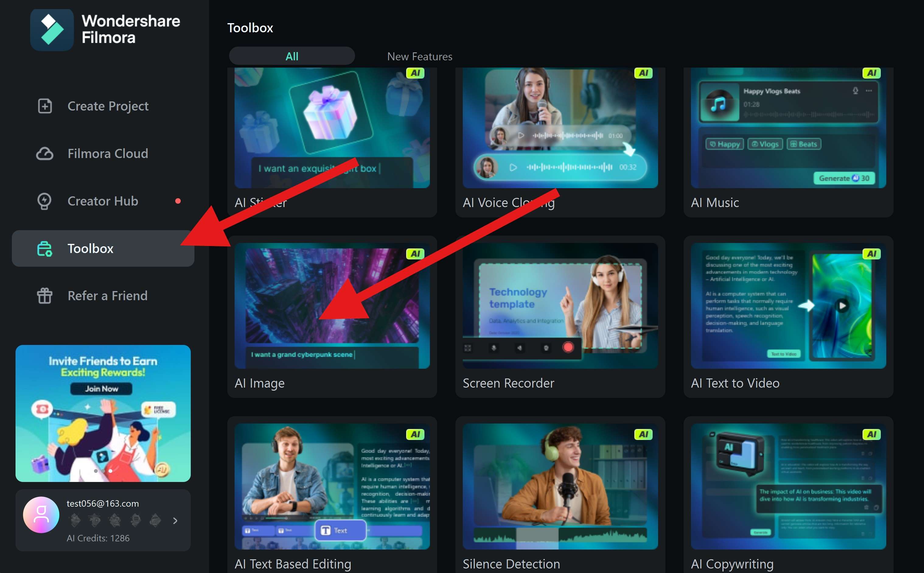Click the Refer a Friend gift icon
Screen dimensions: 924x573
click(44, 296)
